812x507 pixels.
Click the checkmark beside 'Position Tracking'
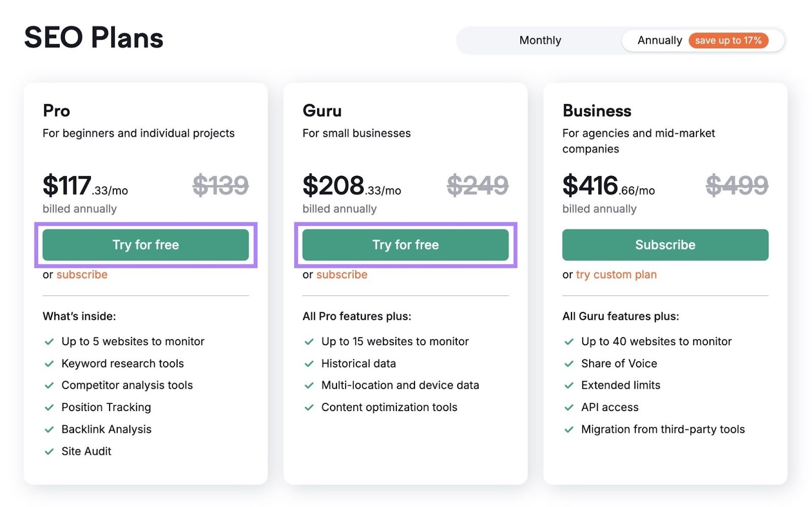49,407
